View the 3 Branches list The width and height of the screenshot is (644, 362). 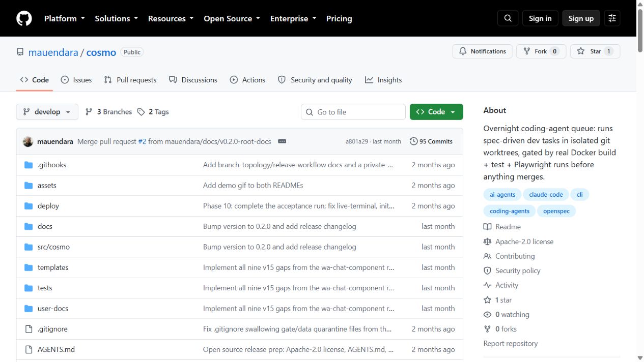tap(108, 112)
